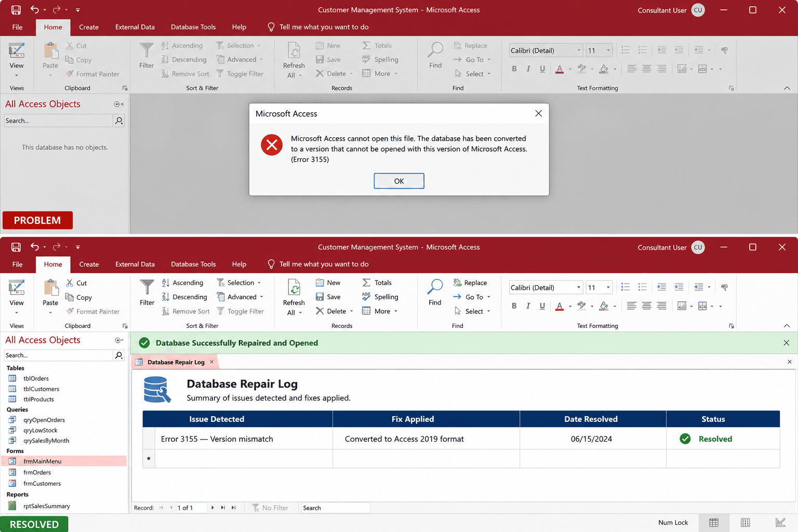Screen dimensions: 798x532
Task: Select frmMainMenu form in navigation pane
Action: 64,461
